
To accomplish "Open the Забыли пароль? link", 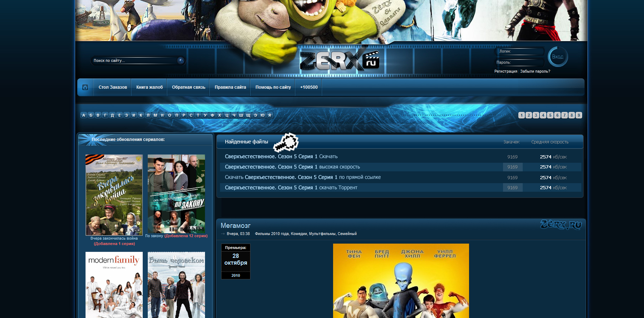I will (535, 71).
